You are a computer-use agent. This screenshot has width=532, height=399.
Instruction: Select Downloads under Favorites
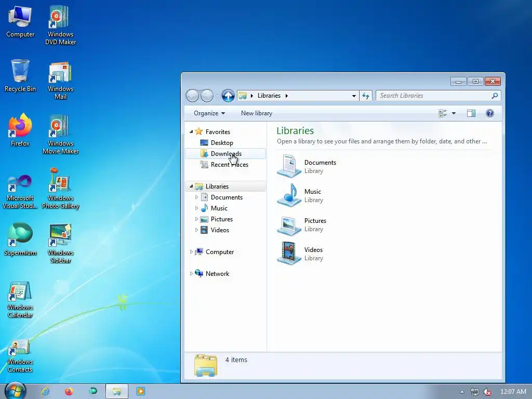tap(225, 154)
